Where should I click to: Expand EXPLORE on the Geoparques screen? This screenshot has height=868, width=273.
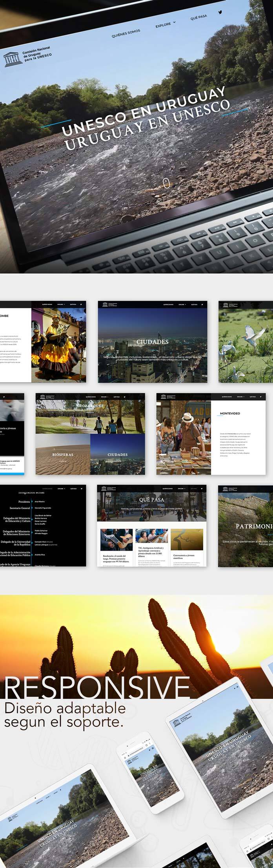pyautogui.click(x=105, y=397)
